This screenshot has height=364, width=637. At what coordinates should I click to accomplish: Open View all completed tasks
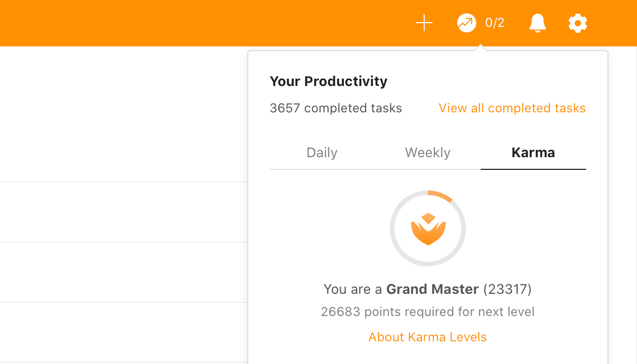pyautogui.click(x=512, y=108)
